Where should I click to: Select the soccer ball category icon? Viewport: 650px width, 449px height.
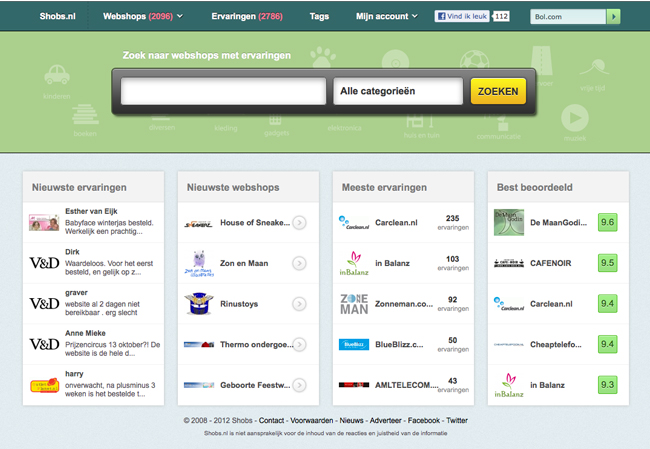coord(474,60)
